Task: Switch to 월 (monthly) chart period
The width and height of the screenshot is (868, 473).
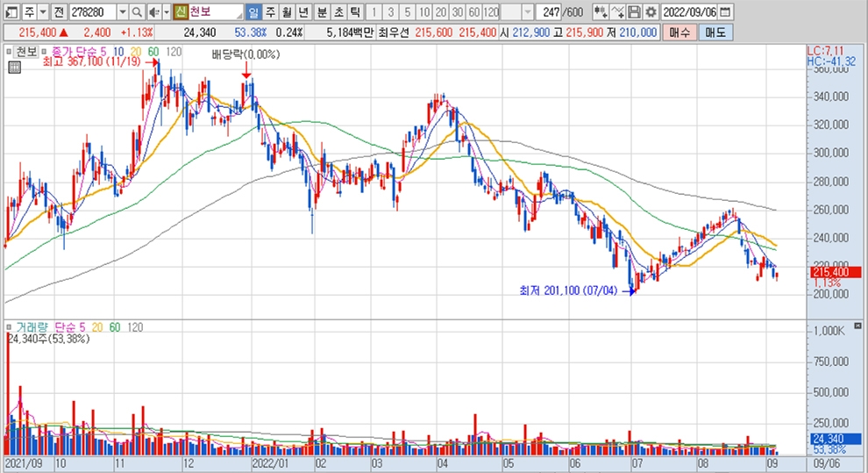Action: point(286,12)
